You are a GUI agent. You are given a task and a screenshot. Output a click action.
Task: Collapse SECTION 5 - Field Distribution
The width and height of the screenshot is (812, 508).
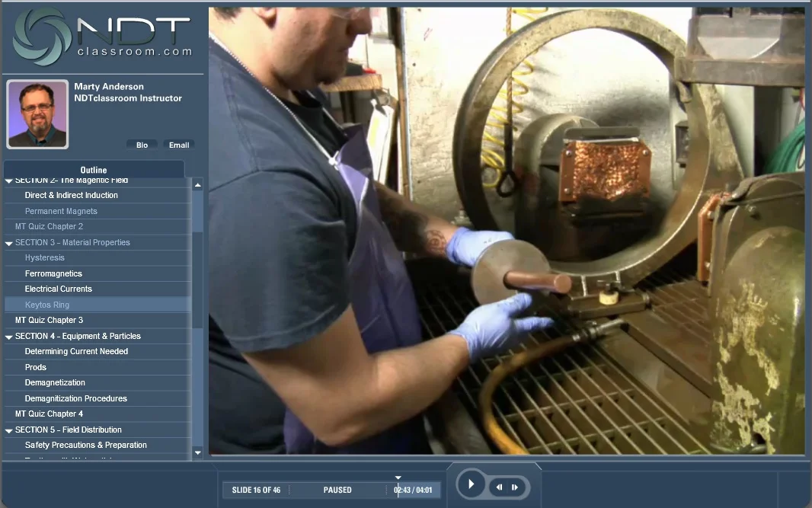[x=9, y=430]
